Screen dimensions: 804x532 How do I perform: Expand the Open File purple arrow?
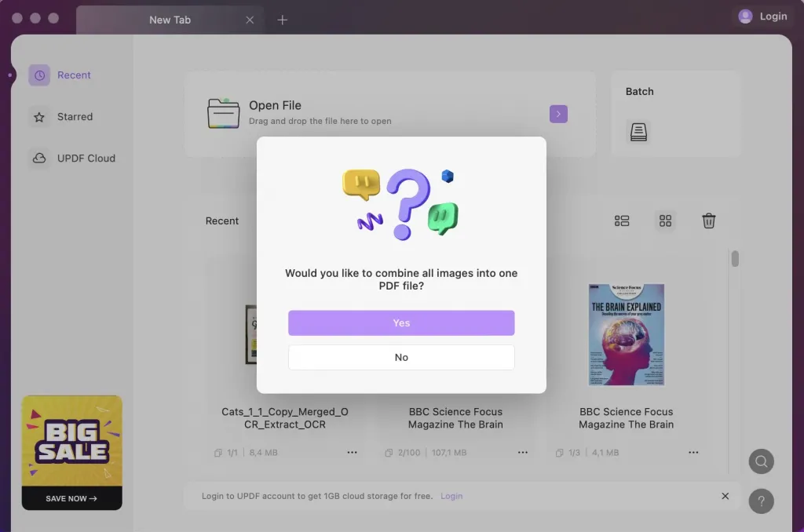pos(558,114)
